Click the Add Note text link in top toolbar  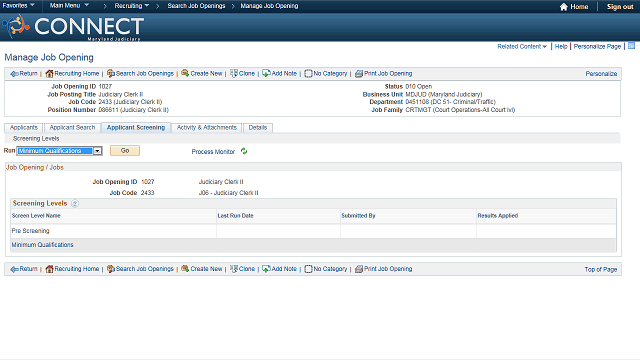click(284, 73)
